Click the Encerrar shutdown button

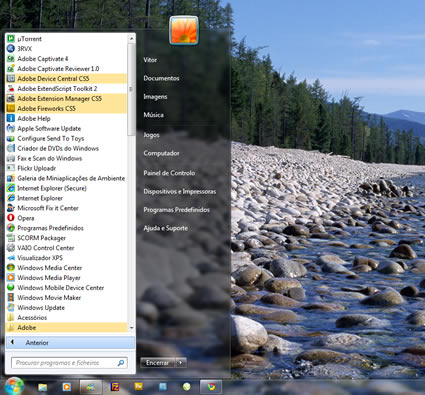point(158,362)
